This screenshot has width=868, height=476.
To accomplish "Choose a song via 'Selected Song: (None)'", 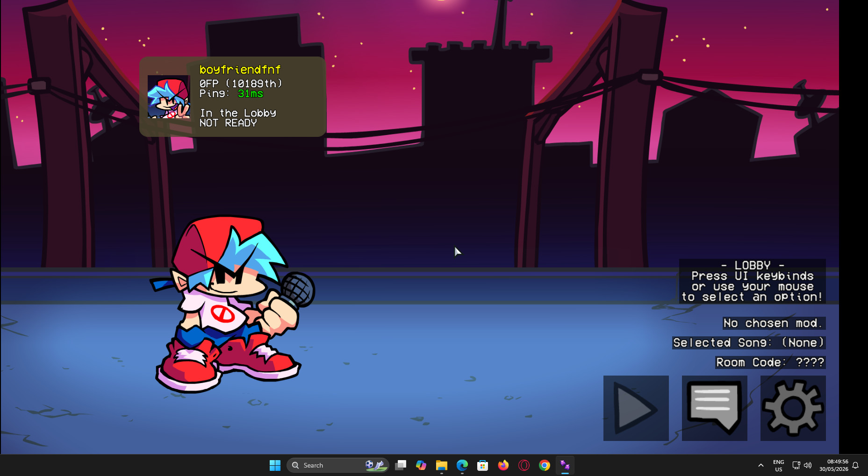I will point(749,343).
